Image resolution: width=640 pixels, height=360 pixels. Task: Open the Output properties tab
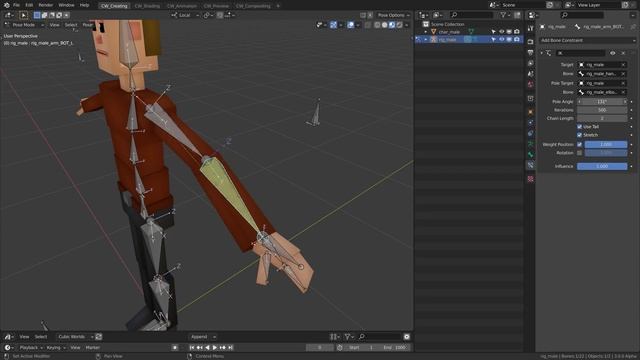(530, 53)
